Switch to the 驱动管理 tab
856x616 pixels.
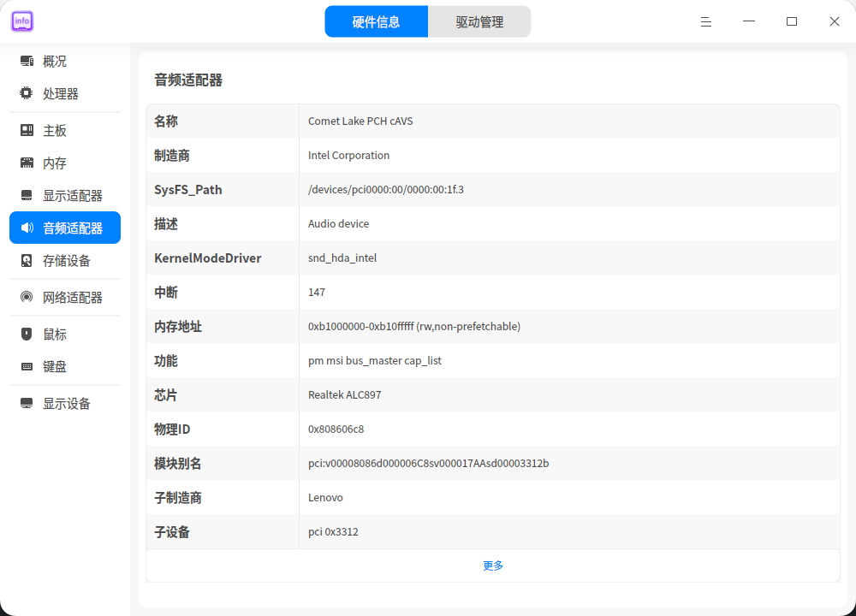[x=479, y=22]
